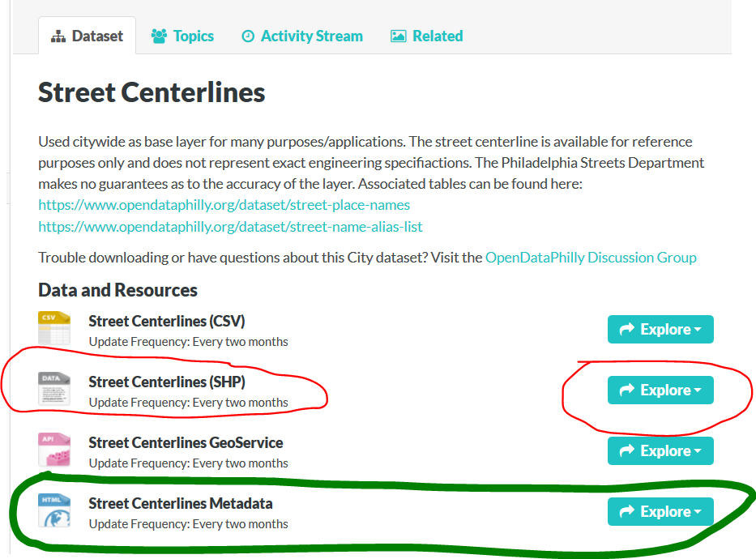Screen dimensions: 756x559
Task: Click the clock icon beside Activity Stream
Action: 248,36
